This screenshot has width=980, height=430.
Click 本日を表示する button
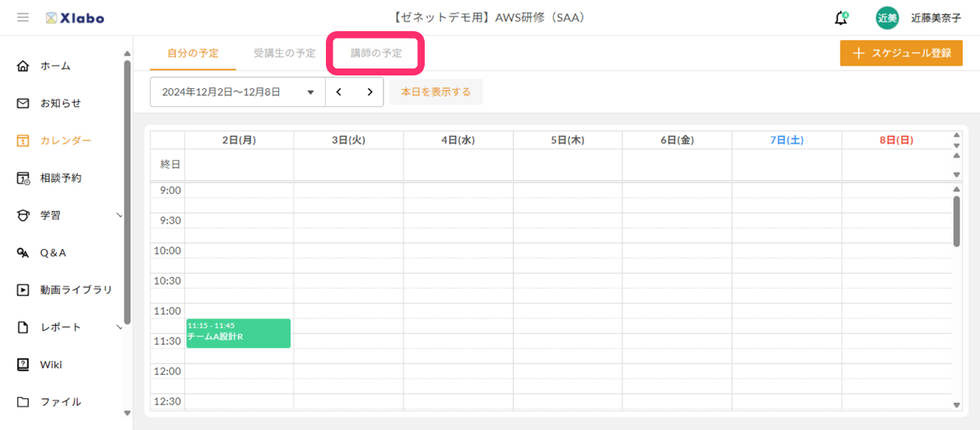click(x=435, y=92)
